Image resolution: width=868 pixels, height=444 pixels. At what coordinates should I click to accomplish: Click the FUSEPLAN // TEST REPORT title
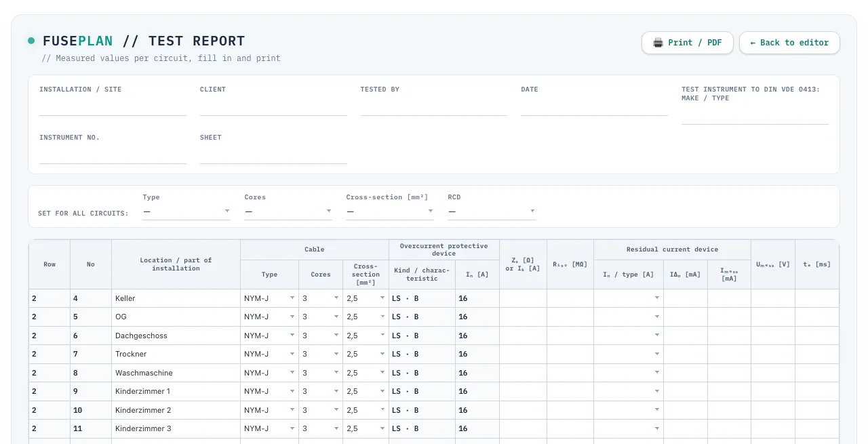point(144,41)
